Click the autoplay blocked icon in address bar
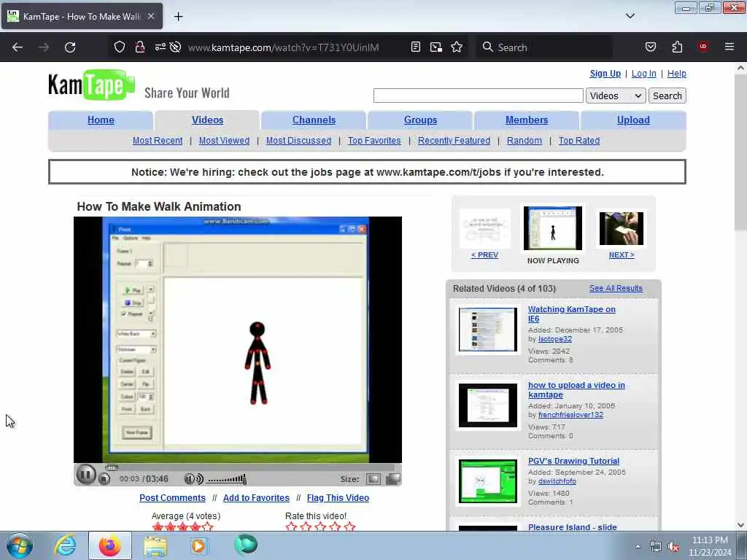This screenshot has height=560, width=747. (x=175, y=47)
